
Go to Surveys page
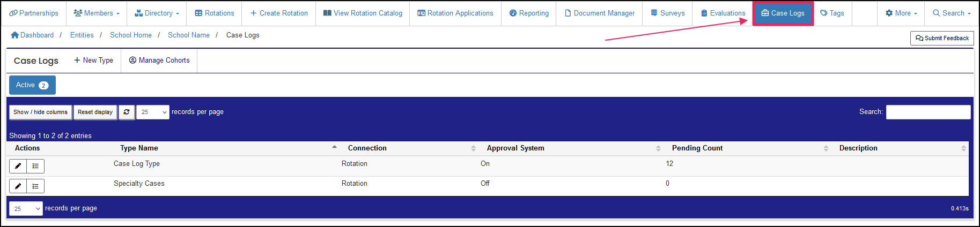[667, 13]
